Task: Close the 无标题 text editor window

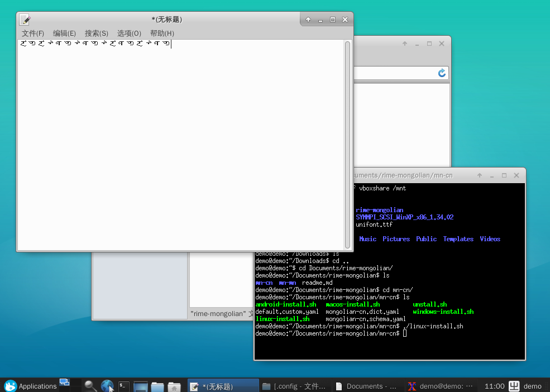Action: click(x=345, y=20)
